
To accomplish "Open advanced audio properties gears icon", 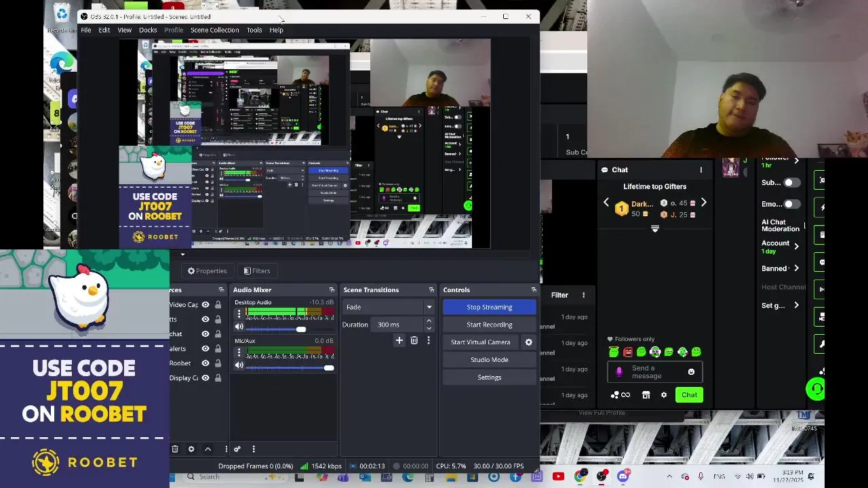I will 237,449.
